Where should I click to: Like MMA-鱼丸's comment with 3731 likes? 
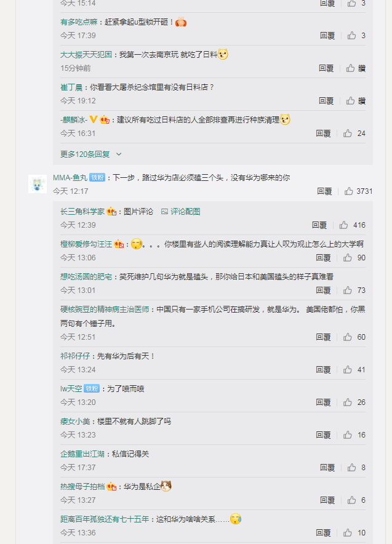pyautogui.click(x=349, y=191)
